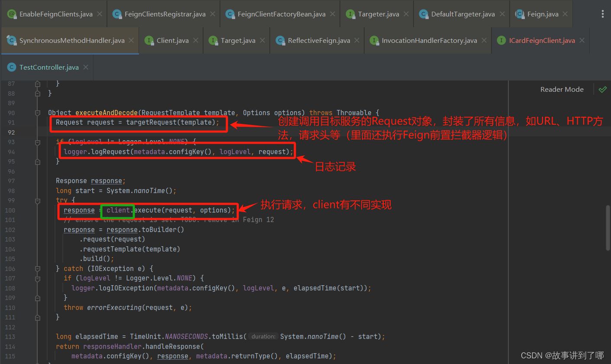
Task: Collapse the try block at line 99
Action: [x=38, y=200]
